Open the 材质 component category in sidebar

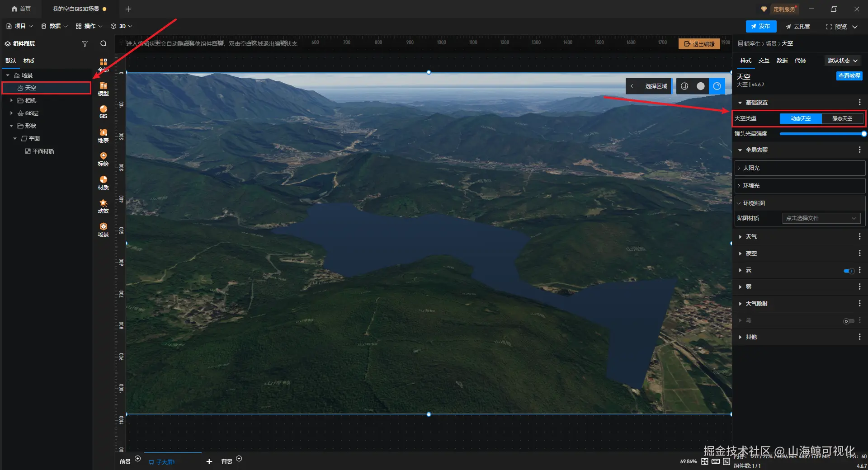104,183
